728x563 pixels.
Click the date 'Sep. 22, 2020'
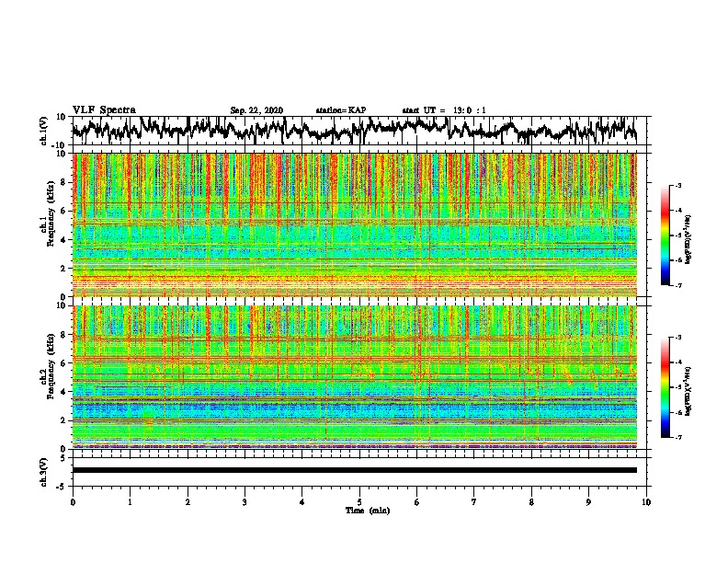[256, 110]
